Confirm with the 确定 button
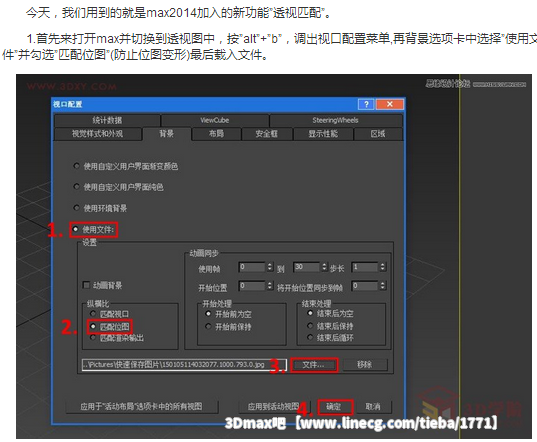 [x=334, y=407]
